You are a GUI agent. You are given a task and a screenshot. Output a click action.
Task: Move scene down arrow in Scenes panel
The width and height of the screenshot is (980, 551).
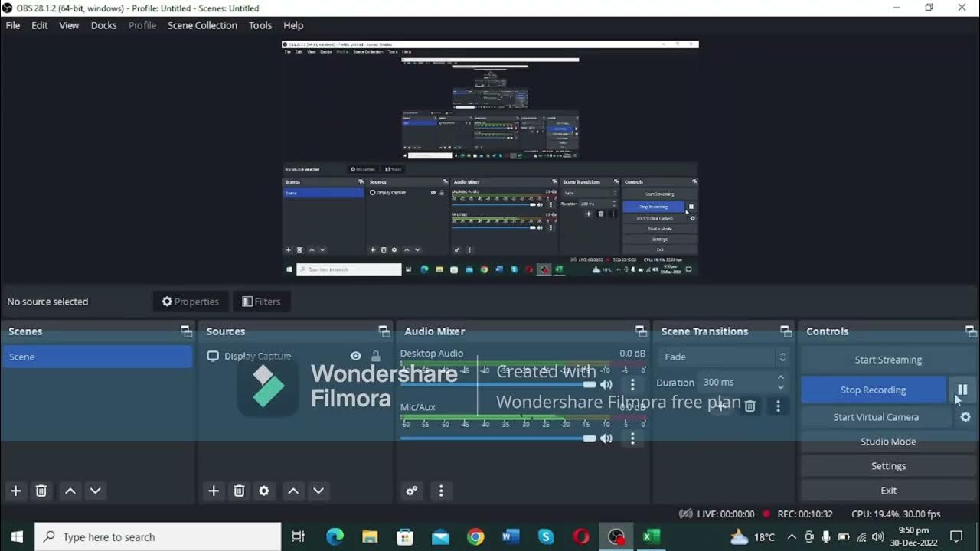point(96,491)
